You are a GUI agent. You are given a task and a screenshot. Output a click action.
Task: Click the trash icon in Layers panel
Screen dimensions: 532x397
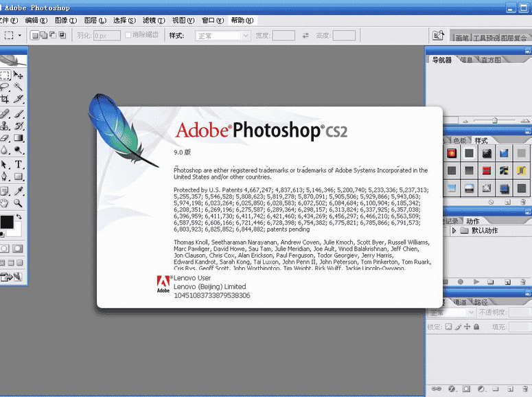522,389
